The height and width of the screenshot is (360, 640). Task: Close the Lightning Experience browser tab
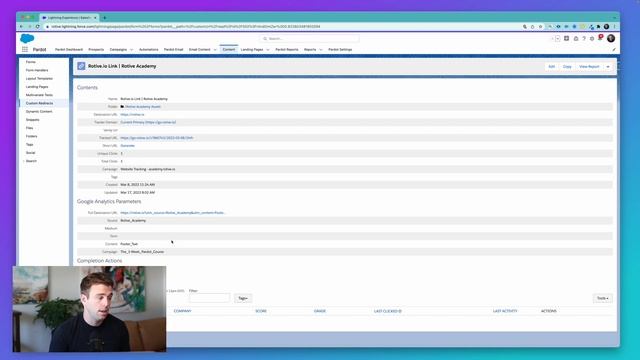pyautogui.click(x=95, y=18)
